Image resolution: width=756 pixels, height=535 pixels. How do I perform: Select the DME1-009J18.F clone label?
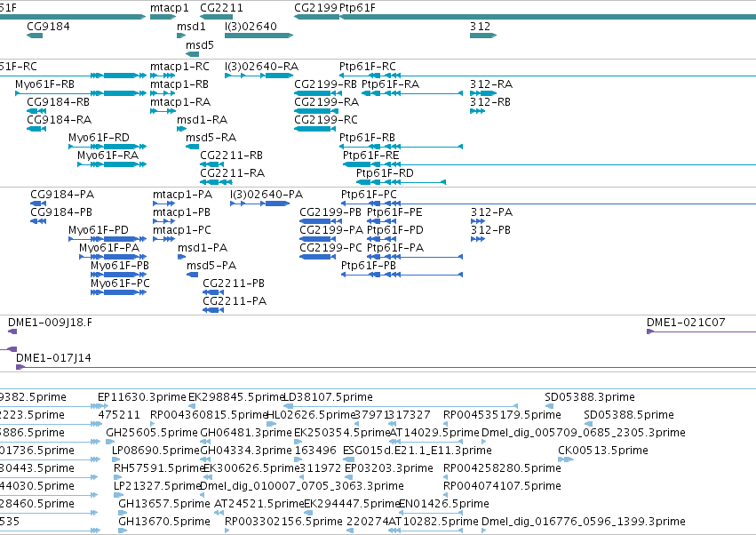(50, 323)
